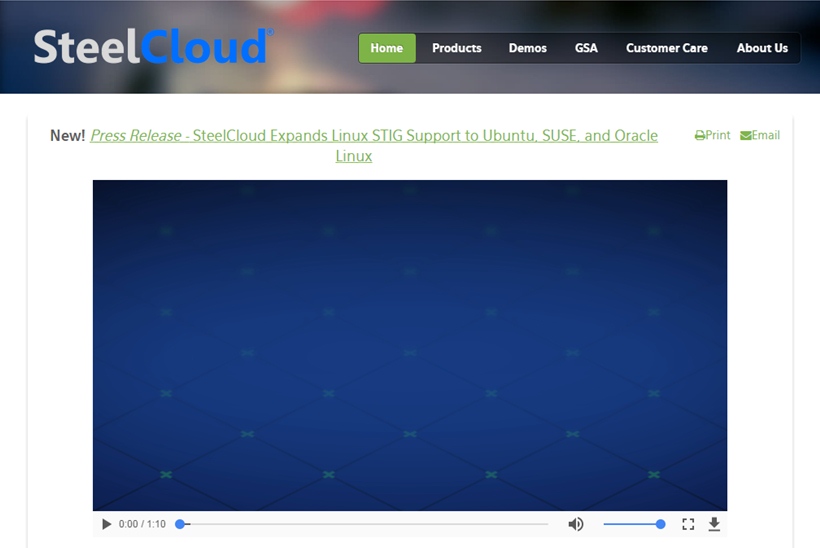The image size is (820, 548).
Task: Click the middle of the video seek bar
Action: point(364,524)
